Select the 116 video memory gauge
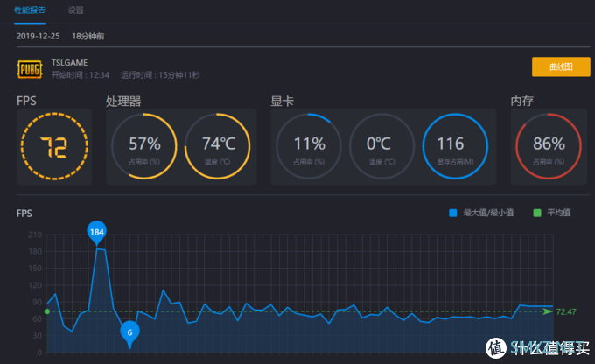This screenshot has height=364, width=595. 456,145
